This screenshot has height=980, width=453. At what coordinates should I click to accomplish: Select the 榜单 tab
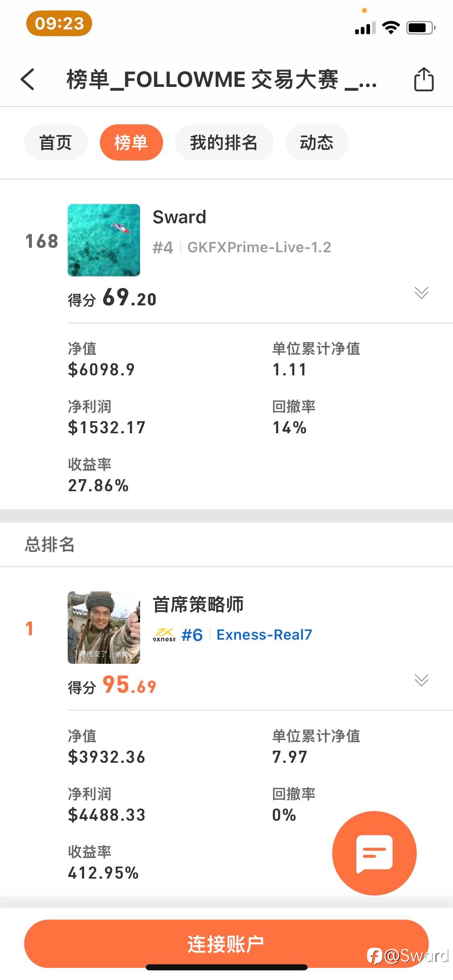point(131,142)
